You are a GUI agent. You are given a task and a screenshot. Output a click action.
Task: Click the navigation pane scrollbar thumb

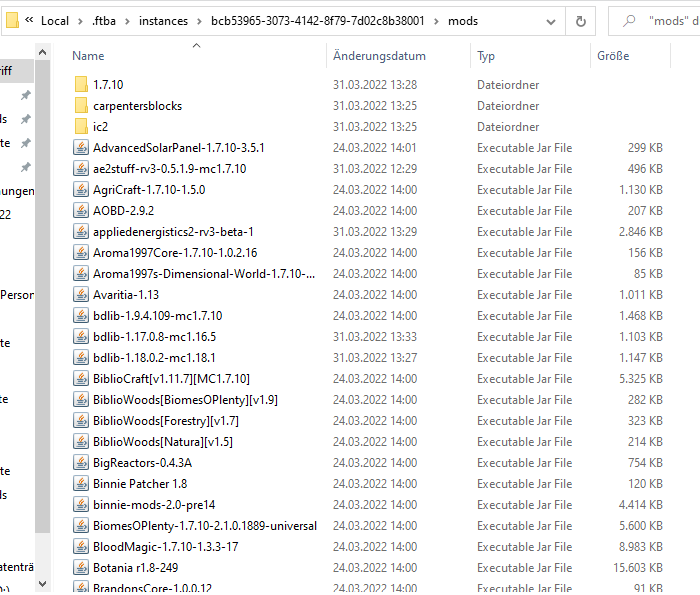tap(42, 296)
